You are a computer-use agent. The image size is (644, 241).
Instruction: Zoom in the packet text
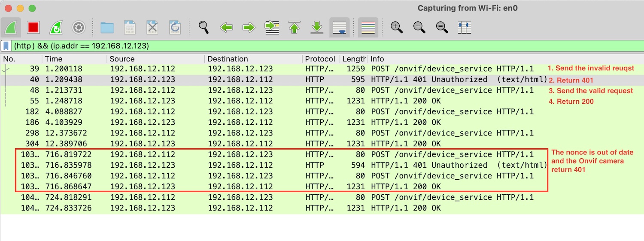click(x=397, y=28)
